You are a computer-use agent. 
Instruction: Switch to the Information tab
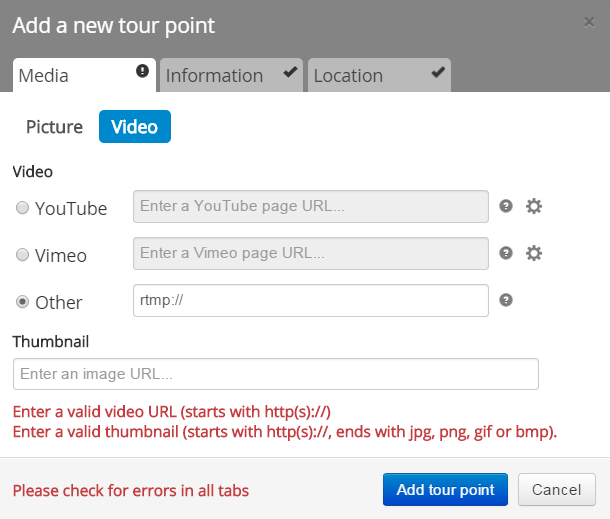pos(214,76)
